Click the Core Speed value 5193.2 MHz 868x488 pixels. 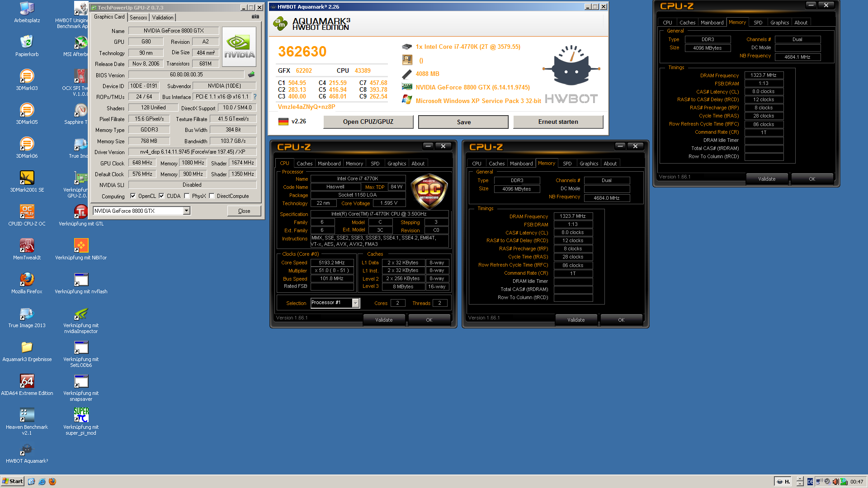[x=332, y=263]
